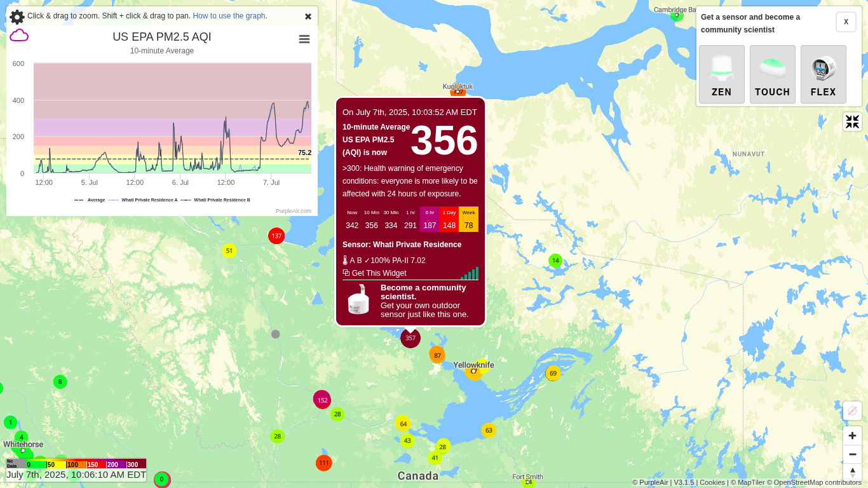Open the PurpleAir.com chart credit link
The width and height of the screenshot is (868, 488).
pos(294,211)
